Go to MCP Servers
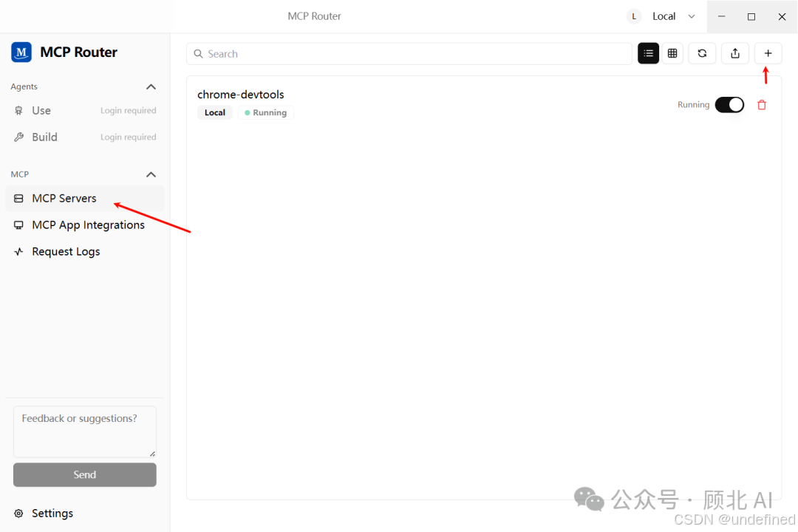The image size is (798, 532). (84, 199)
